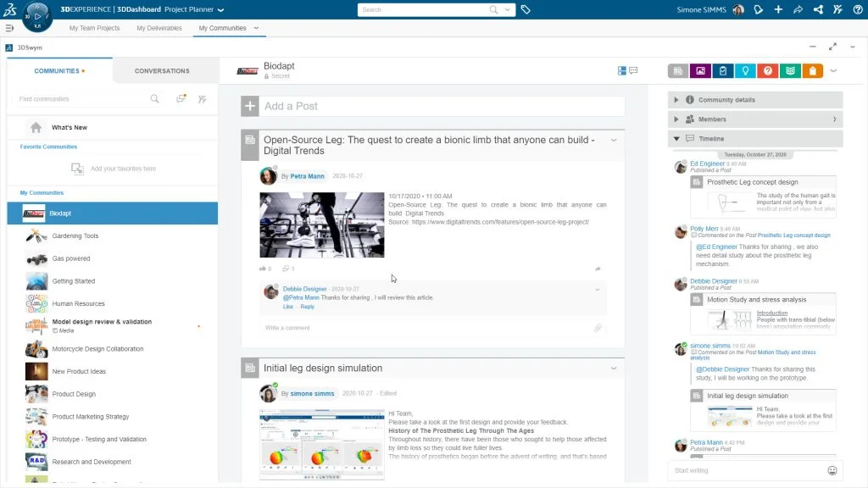Select the Biodapt community

(x=113, y=213)
